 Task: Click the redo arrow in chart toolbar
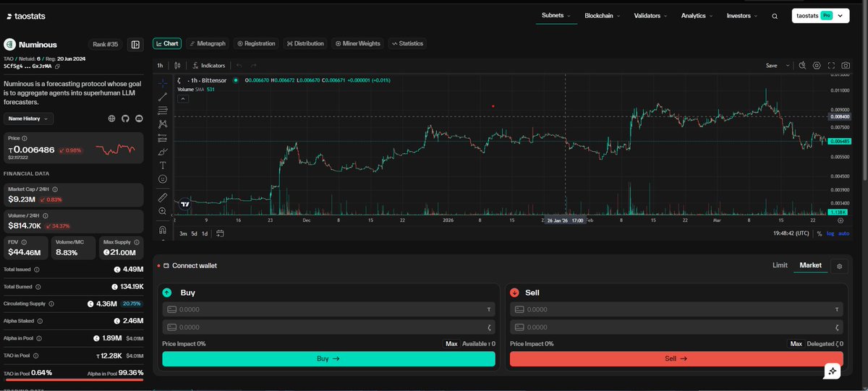click(x=253, y=65)
